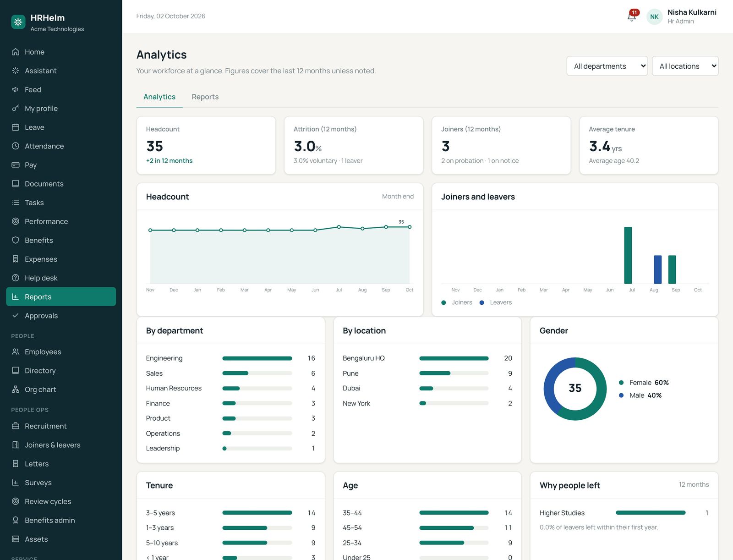733x560 pixels.
Task: Open the Surveys page
Action: point(61,483)
